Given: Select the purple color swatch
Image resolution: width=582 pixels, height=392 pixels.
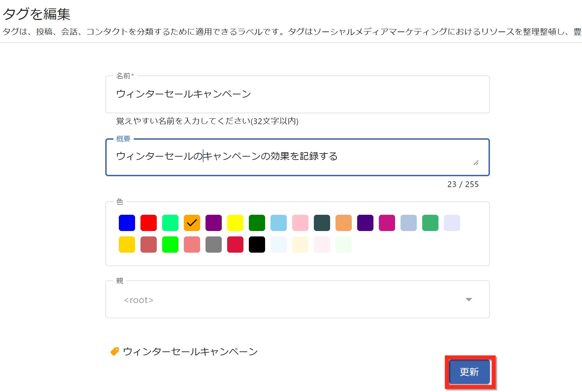Looking at the screenshot, I should 214,223.
